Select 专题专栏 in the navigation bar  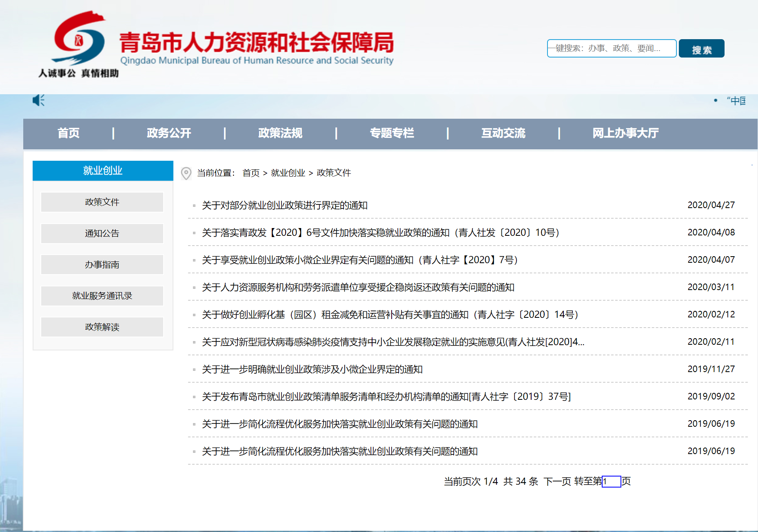tap(392, 133)
